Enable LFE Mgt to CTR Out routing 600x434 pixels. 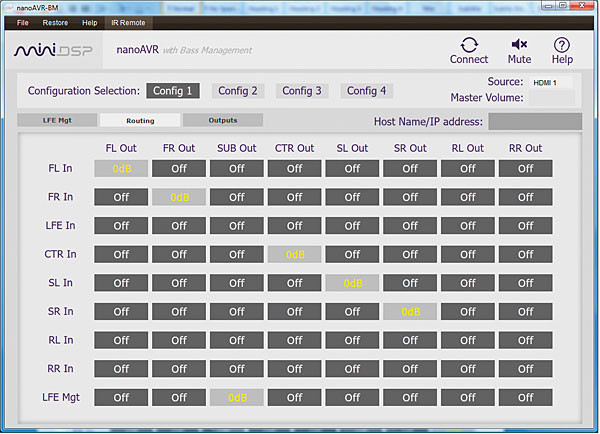click(x=294, y=398)
